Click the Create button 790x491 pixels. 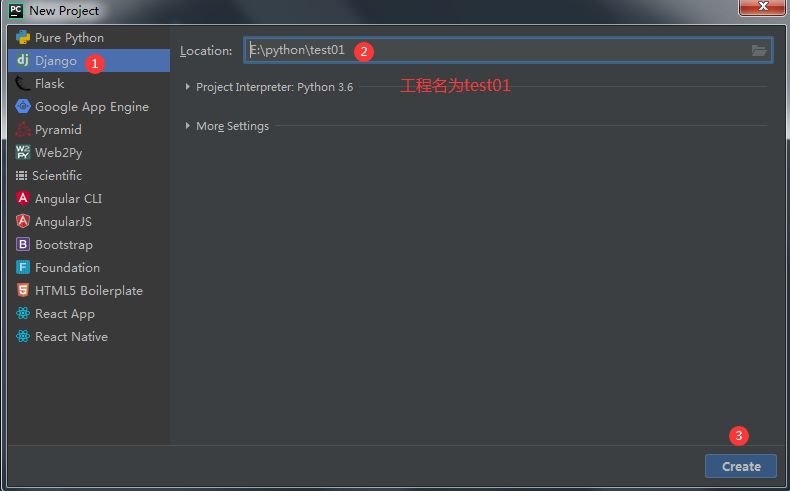pyautogui.click(x=741, y=466)
